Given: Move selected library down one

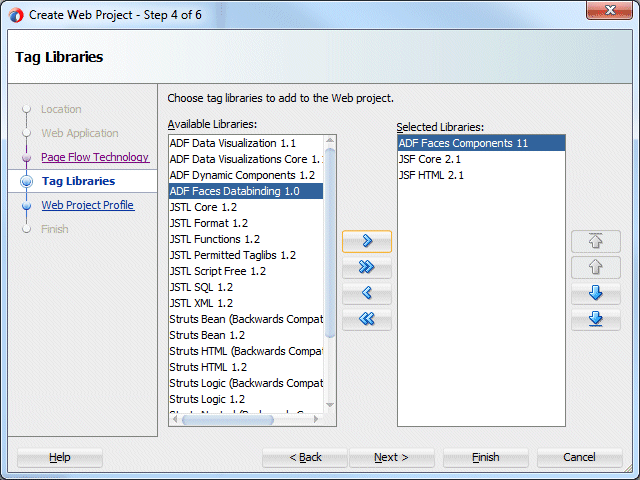Looking at the screenshot, I should point(596,293).
